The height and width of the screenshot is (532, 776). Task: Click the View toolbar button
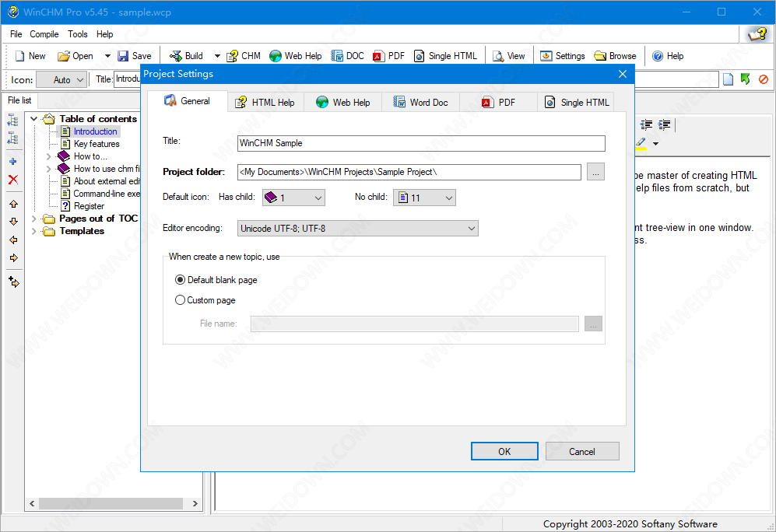[x=509, y=56]
